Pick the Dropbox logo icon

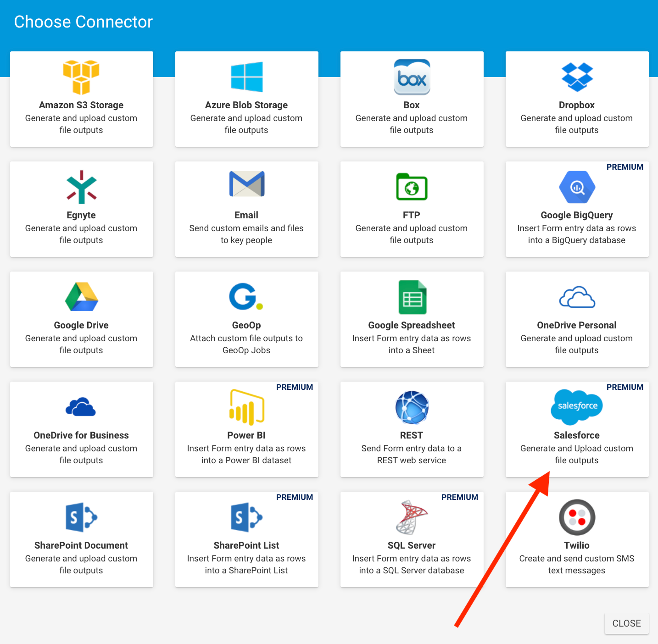pyautogui.click(x=577, y=77)
